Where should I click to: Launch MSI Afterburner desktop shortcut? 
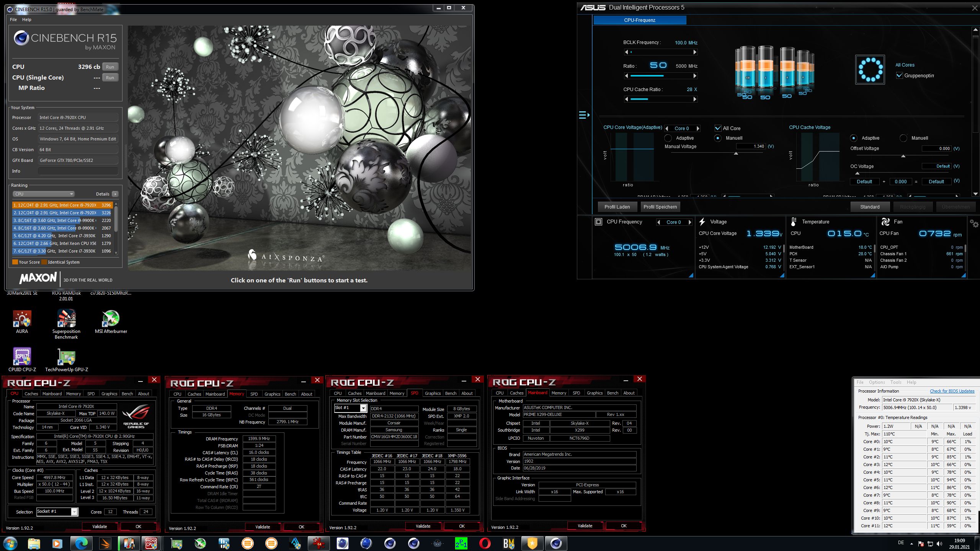point(111,322)
